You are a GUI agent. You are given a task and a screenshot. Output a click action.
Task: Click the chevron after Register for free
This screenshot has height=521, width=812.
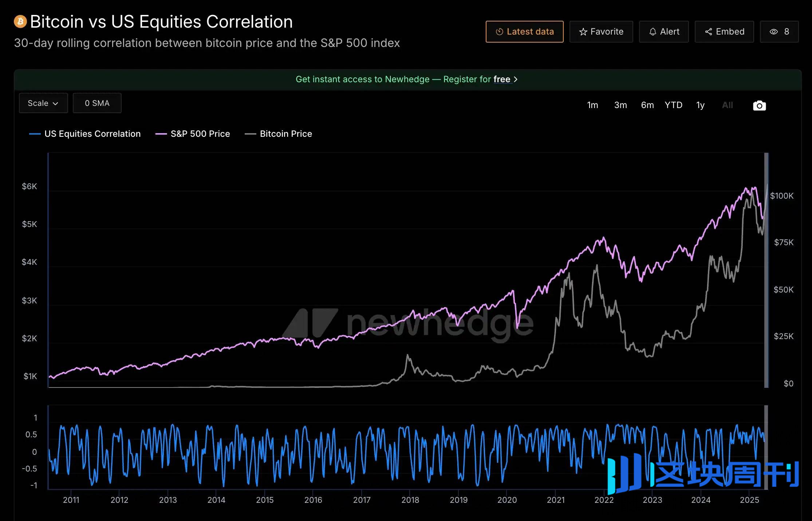[516, 79]
